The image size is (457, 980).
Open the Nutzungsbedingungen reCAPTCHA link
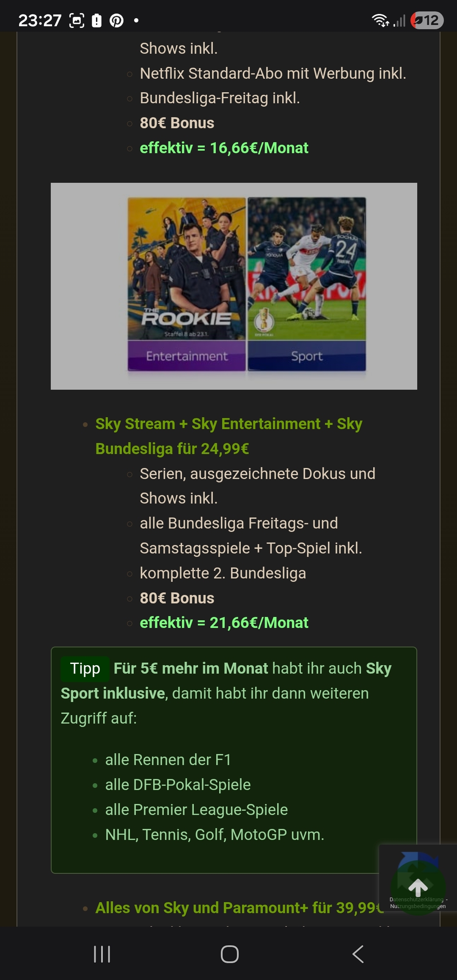[x=418, y=906]
